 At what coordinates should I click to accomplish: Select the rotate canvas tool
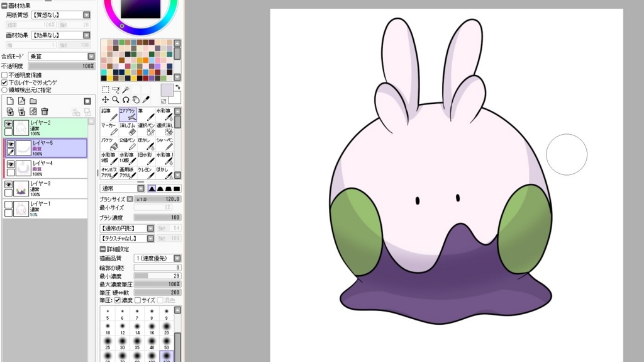point(126,99)
